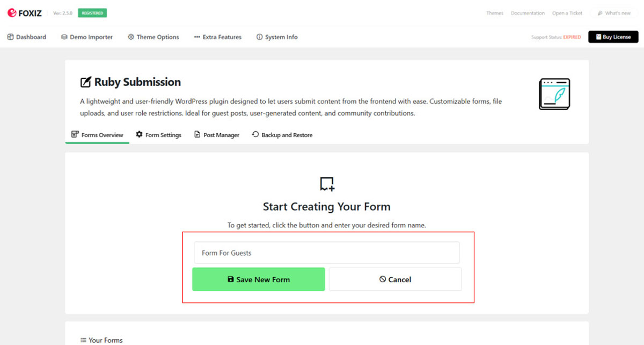Open Demo Importer
644x345 pixels.
point(87,37)
